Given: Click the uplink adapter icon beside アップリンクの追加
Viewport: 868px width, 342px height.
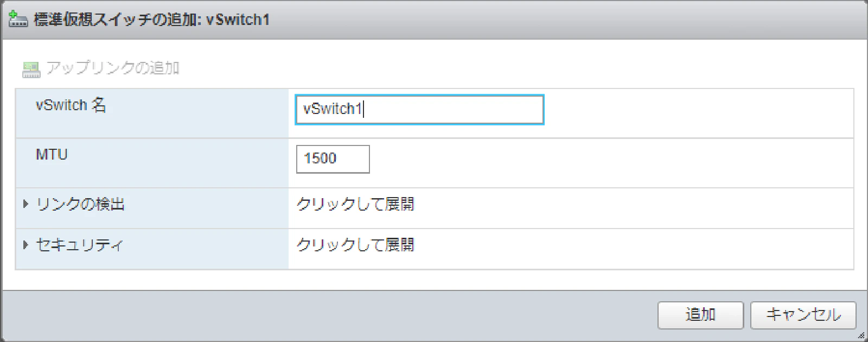Looking at the screenshot, I should [31, 69].
